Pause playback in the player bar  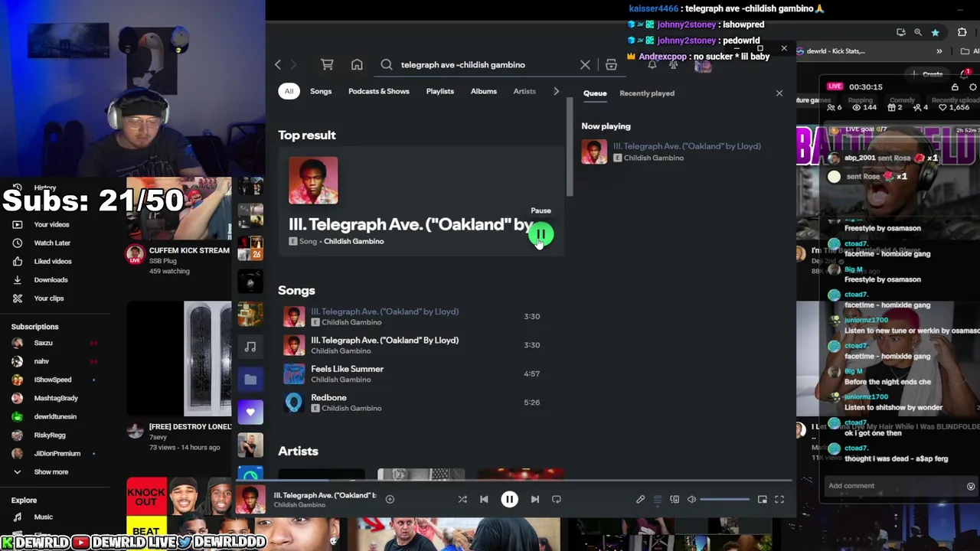coord(509,499)
